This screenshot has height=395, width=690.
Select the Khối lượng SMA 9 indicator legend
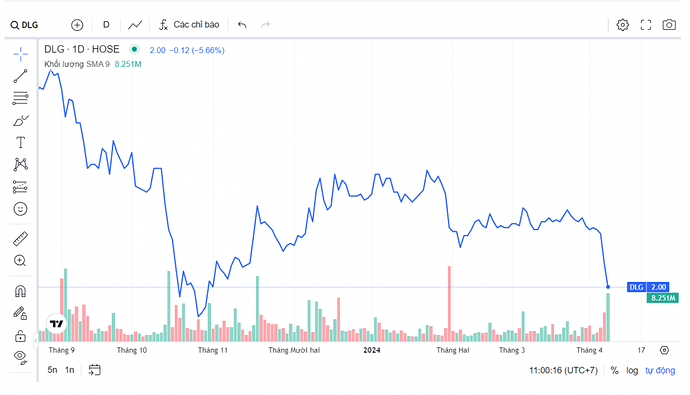click(x=77, y=64)
